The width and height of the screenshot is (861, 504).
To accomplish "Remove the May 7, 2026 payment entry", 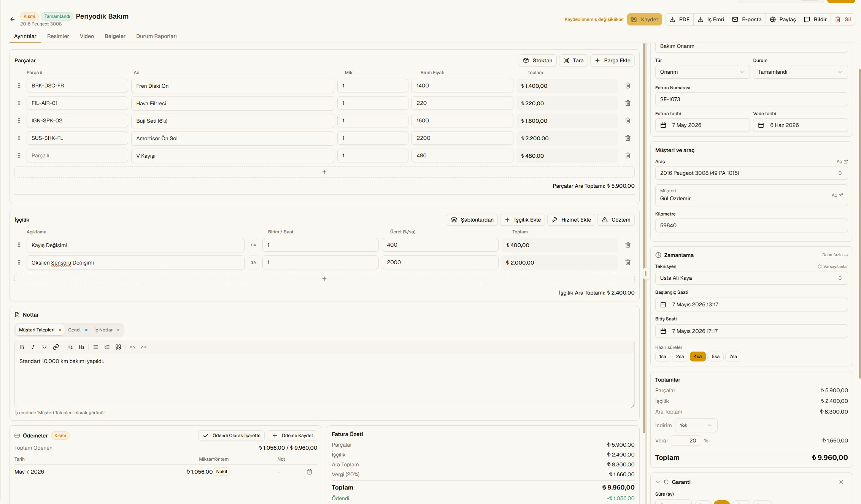I will (x=310, y=472).
